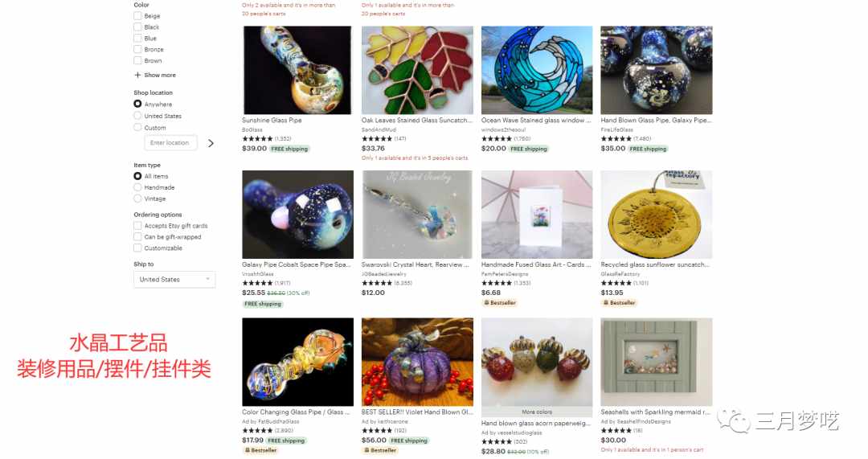The image size is (868, 459).
Task: Open the violet hand blown pumpkin image
Action: coord(417,362)
